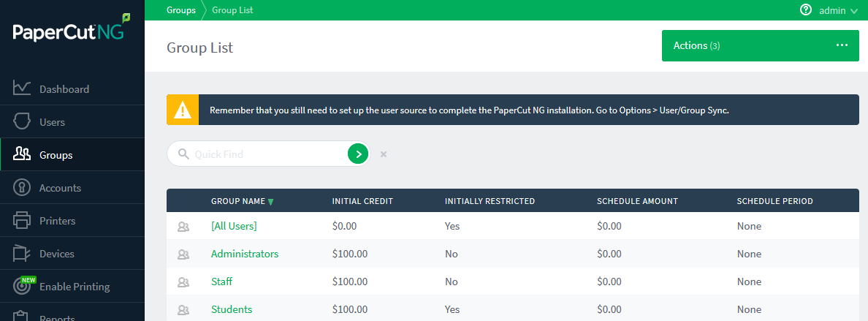Screen dimensions: 868x321
Task: Open the Actions (3) menu
Action: [760, 45]
